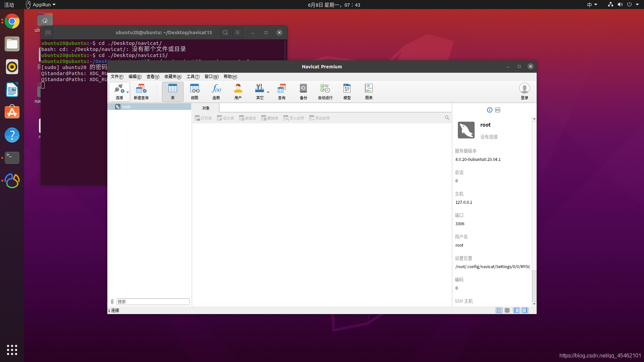
Task: Click the terminal window search button
Action: pyautogui.click(x=225, y=33)
